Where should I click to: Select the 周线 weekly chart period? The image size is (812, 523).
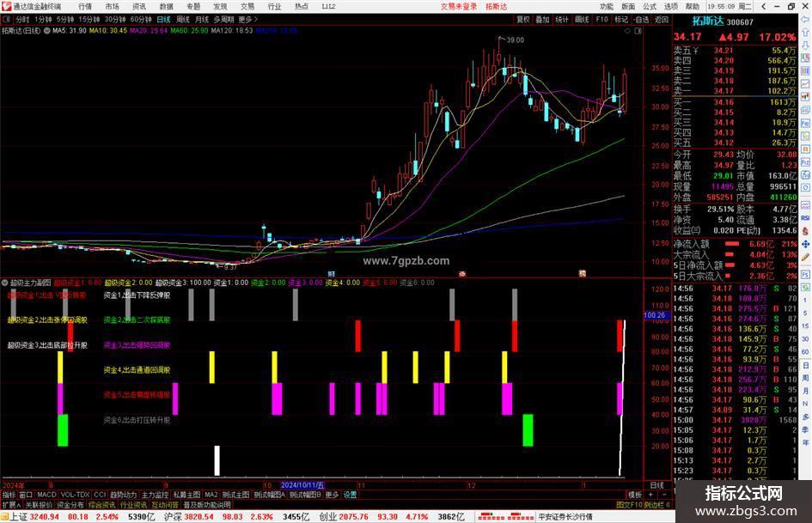point(183,19)
